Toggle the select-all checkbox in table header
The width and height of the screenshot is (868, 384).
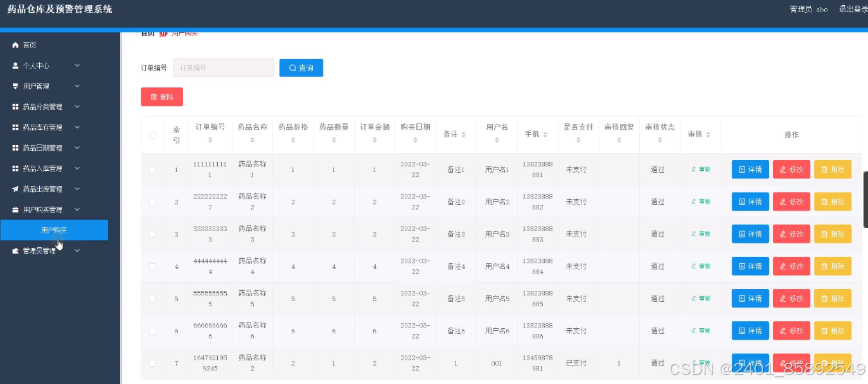pos(152,134)
